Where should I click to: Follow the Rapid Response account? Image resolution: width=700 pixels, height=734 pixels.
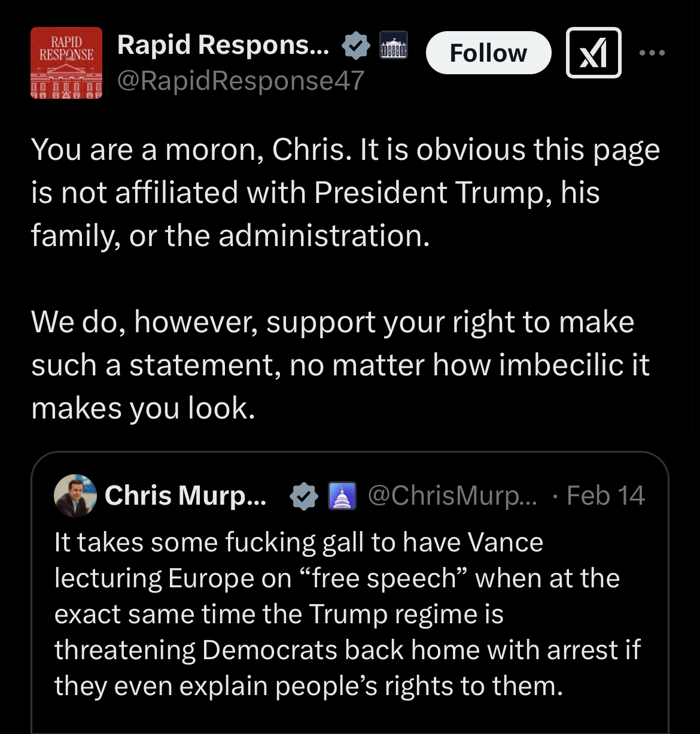tap(488, 53)
